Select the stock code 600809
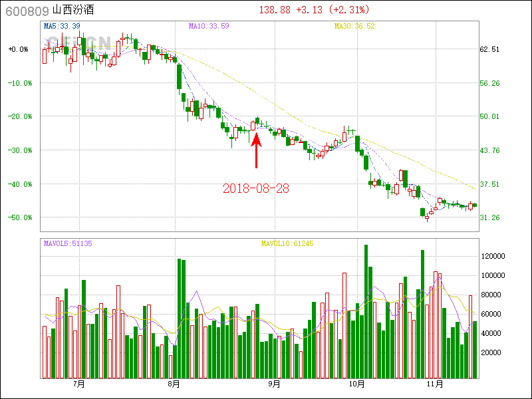 [25, 10]
